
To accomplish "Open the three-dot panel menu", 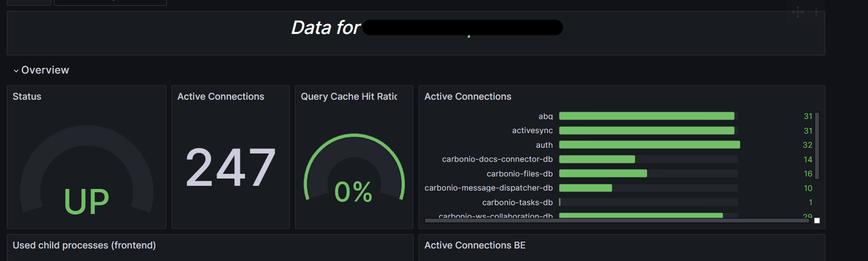I will pos(816,12).
